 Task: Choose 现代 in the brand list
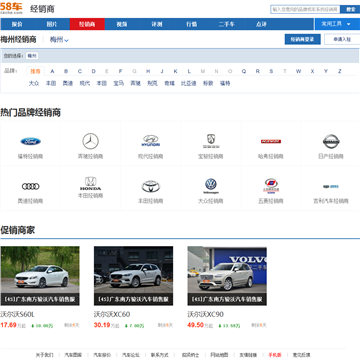pyautogui.click(x=85, y=83)
